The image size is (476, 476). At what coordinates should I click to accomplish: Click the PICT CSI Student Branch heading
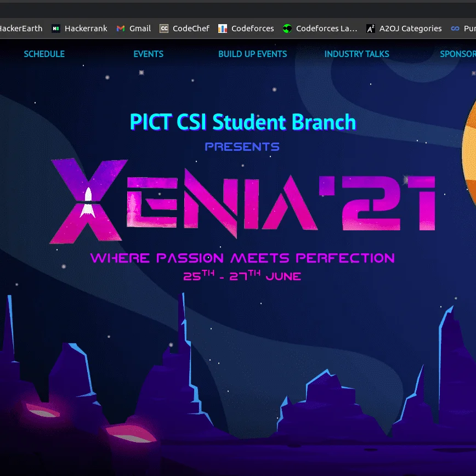coord(242,122)
